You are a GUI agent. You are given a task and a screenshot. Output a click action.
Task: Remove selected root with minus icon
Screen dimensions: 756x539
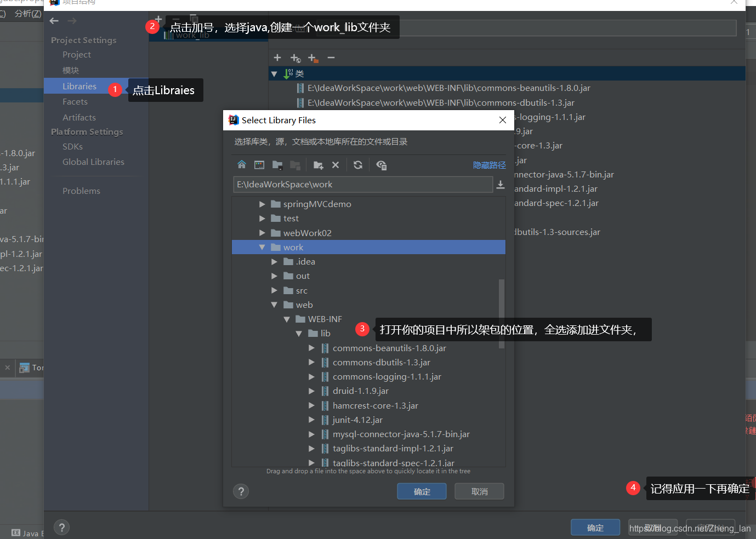click(x=331, y=58)
